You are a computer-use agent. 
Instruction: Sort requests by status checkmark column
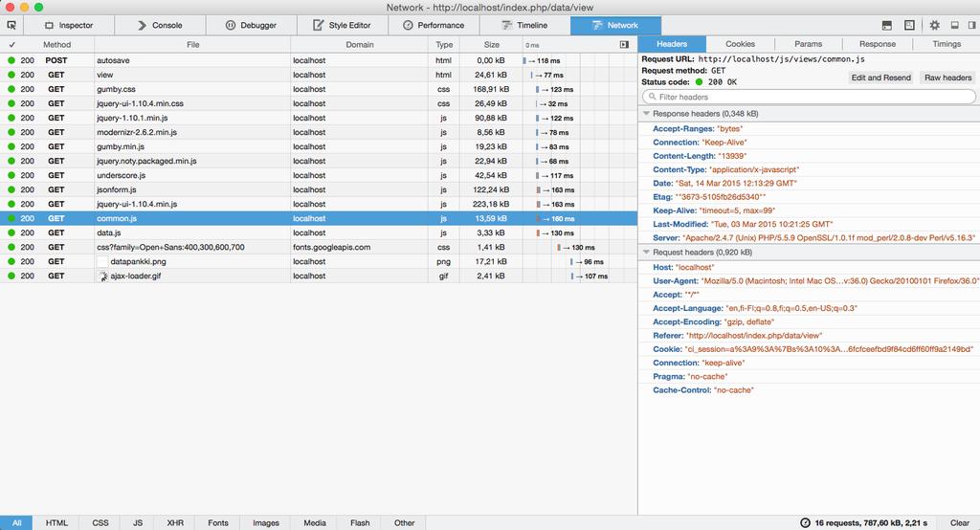11,44
